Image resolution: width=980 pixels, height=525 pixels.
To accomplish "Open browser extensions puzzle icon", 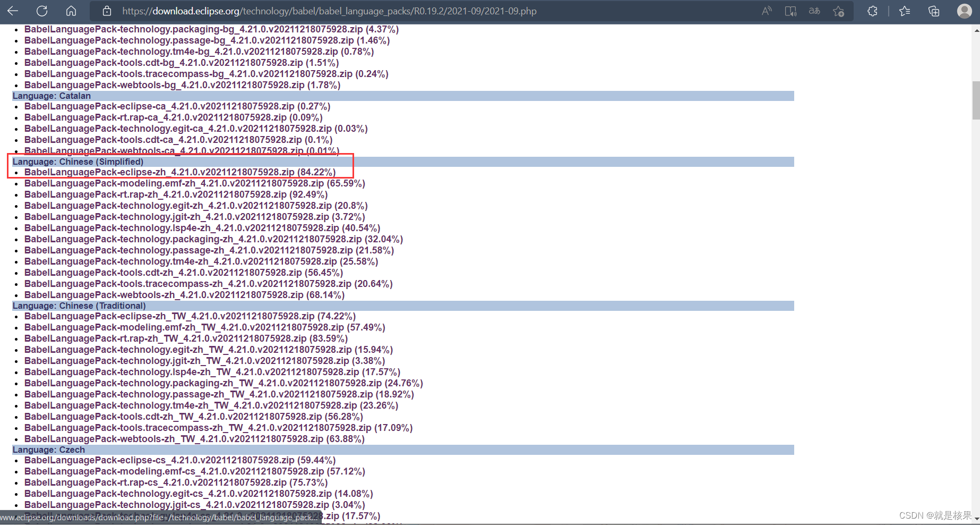I will (872, 11).
